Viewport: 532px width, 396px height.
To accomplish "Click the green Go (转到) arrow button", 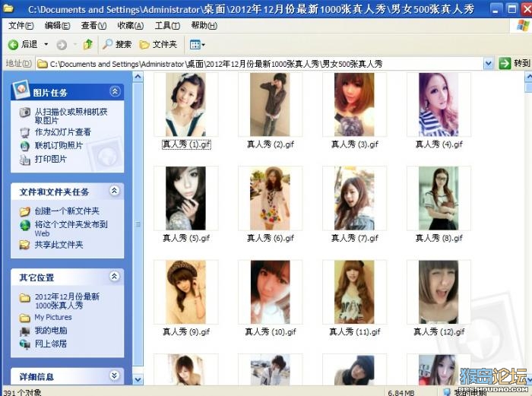I will tap(505, 63).
